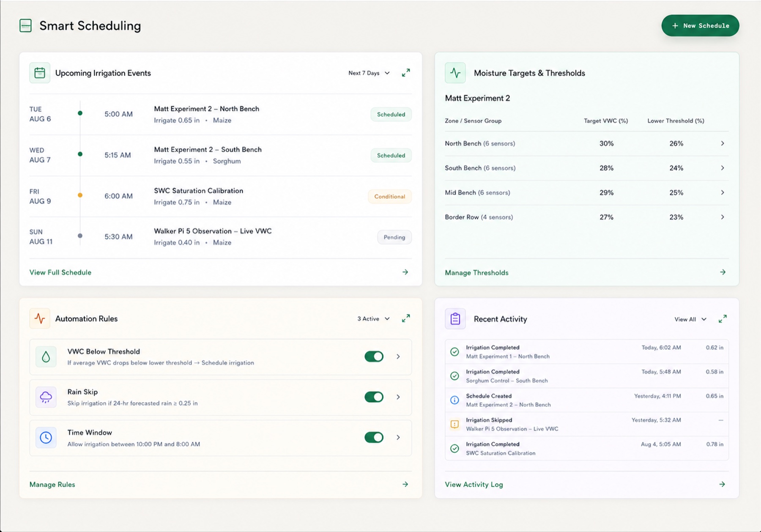761x532 pixels.
Task: Click the green timeline dot for Aug 6
Action: click(x=80, y=113)
